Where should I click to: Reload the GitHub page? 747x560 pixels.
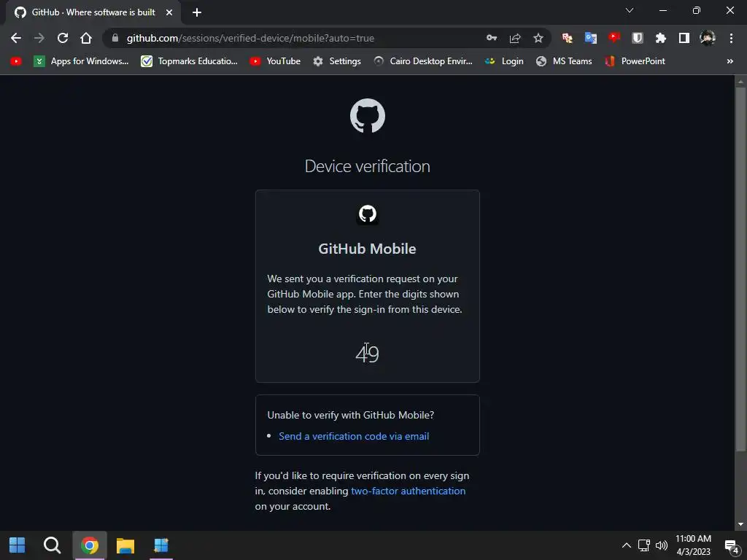(x=63, y=38)
